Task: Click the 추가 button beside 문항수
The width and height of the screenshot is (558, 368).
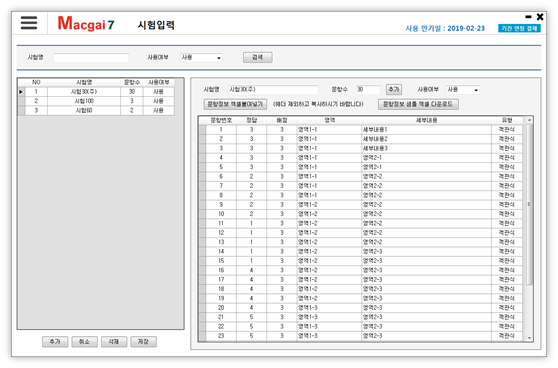Action: pyautogui.click(x=394, y=89)
